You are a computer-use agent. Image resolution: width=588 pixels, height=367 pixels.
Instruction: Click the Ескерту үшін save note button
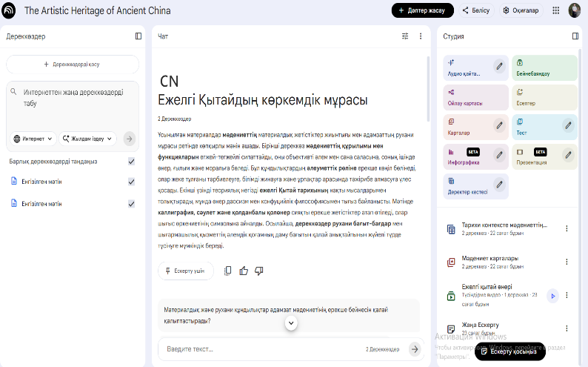(x=186, y=271)
